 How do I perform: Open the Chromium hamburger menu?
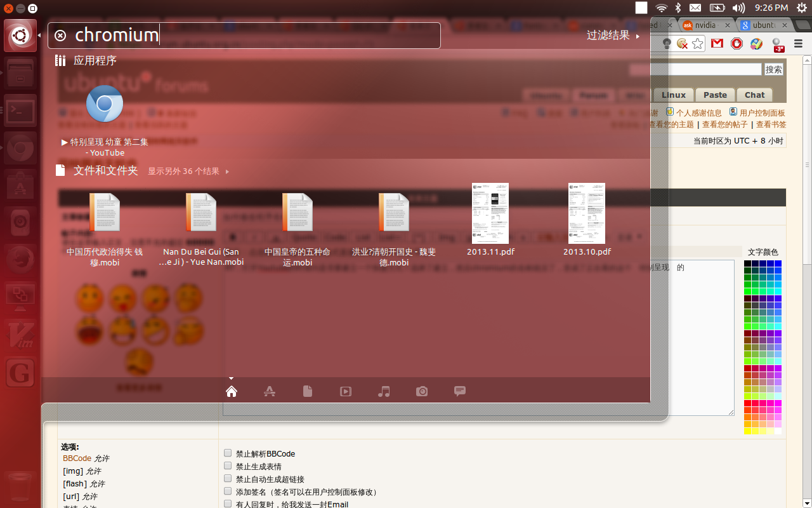coord(799,44)
